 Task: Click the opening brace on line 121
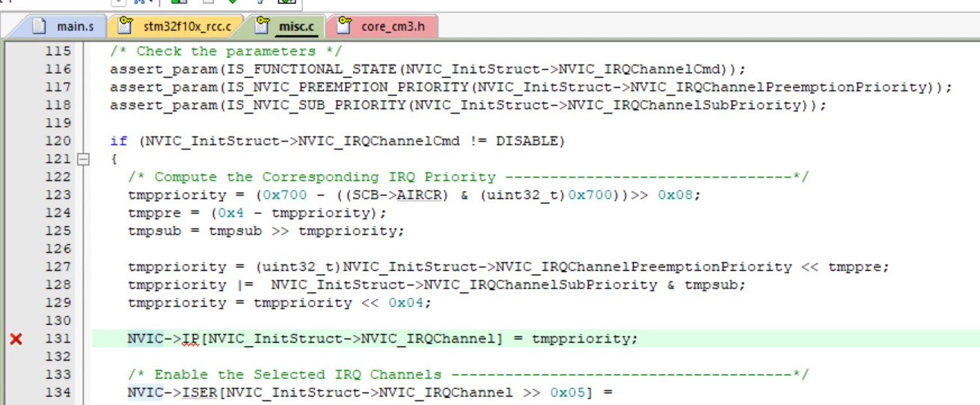click(x=114, y=159)
